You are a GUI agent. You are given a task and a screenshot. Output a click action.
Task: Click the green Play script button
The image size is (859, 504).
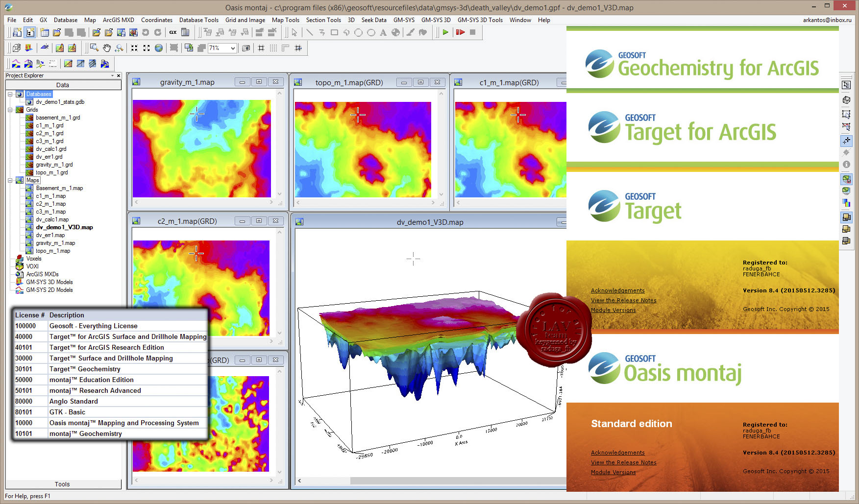pyautogui.click(x=445, y=32)
